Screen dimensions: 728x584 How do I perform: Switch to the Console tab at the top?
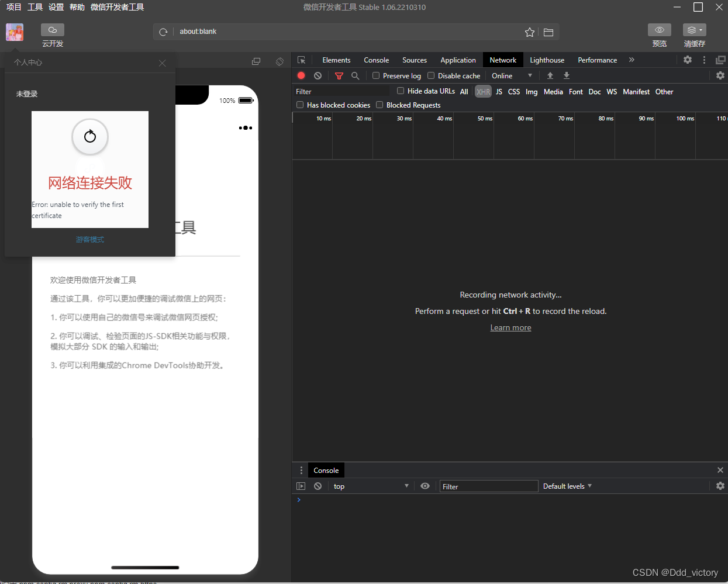click(376, 60)
